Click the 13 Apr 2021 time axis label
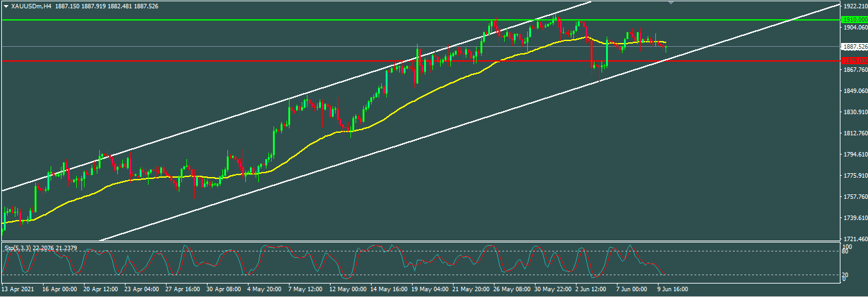This screenshot has width=868, height=297. (x=18, y=289)
